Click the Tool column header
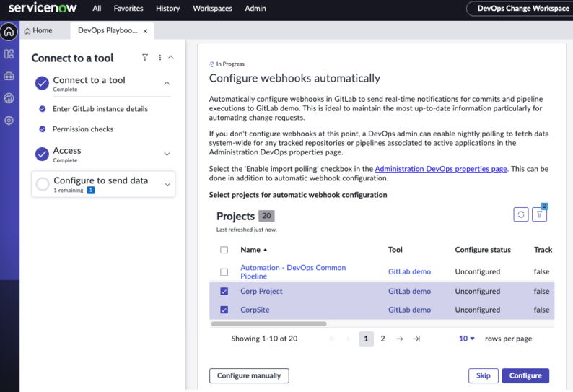573x392 pixels. (x=395, y=250)
